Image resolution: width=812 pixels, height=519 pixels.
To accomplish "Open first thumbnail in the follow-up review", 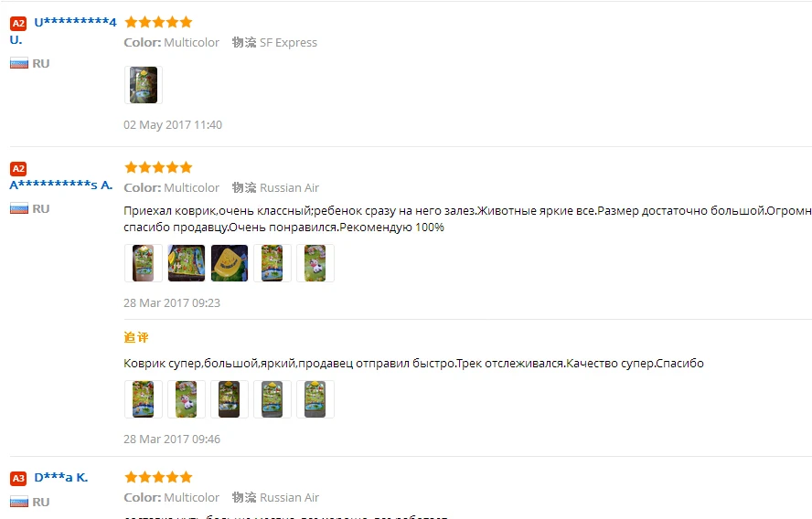I will point(144,399).
